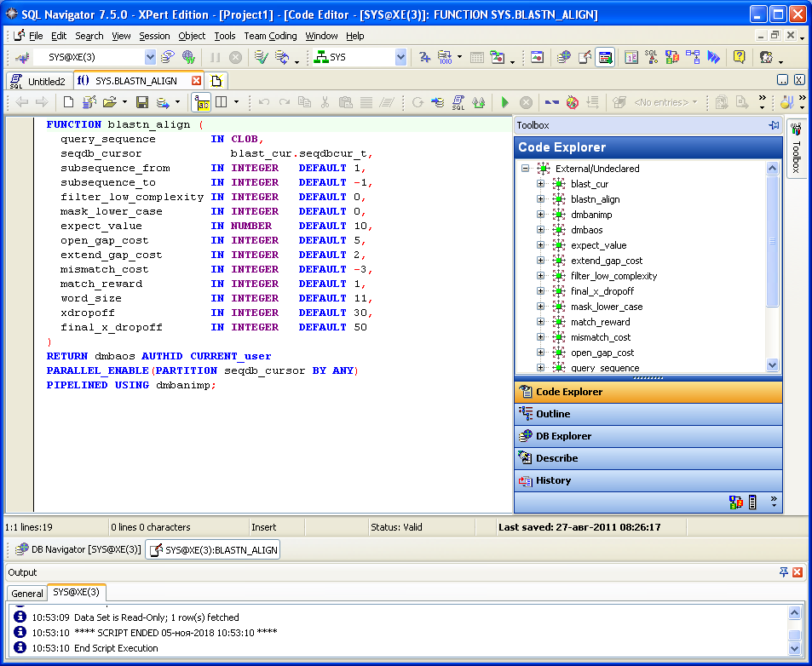Open the Team Coding menu
Screen dimensions: 812x666
click(270, 36)
